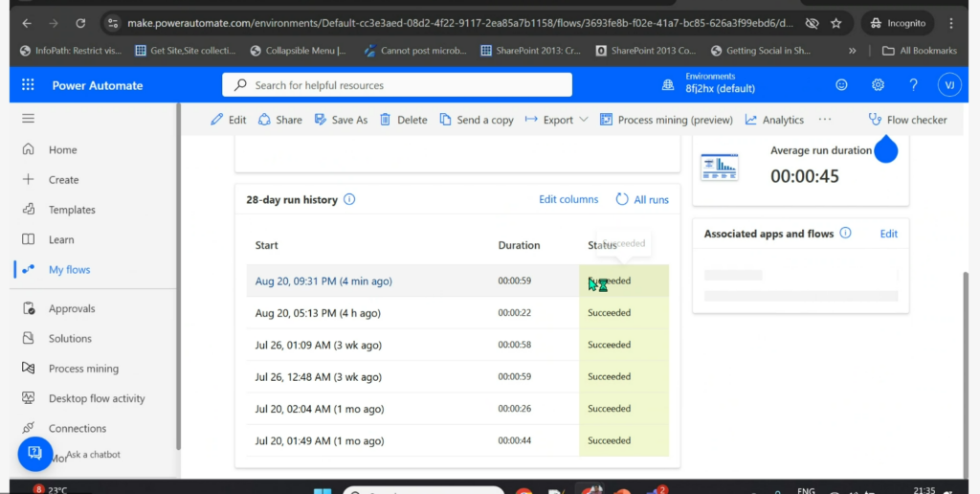The width and height of the screenshot is (980, 494).
Task: Collapse the left navigation hamburger menu
Action: click(28, 118)
